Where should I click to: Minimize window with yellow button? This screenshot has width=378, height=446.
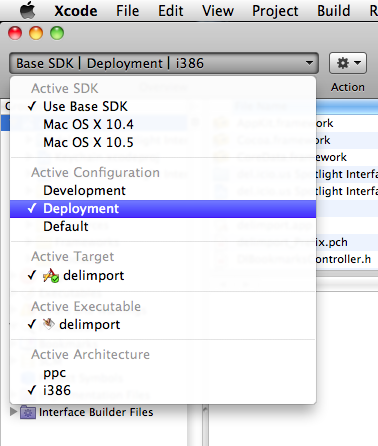36,33
